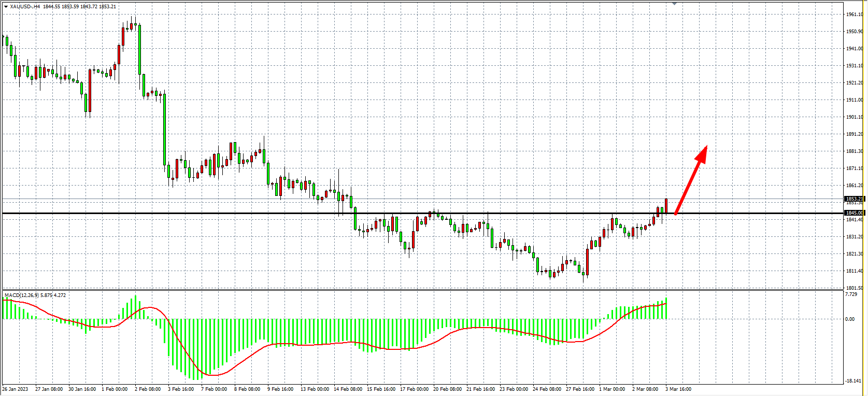
Task: Click the 1801.50 price scale label
Action: (x=854, y=288)
